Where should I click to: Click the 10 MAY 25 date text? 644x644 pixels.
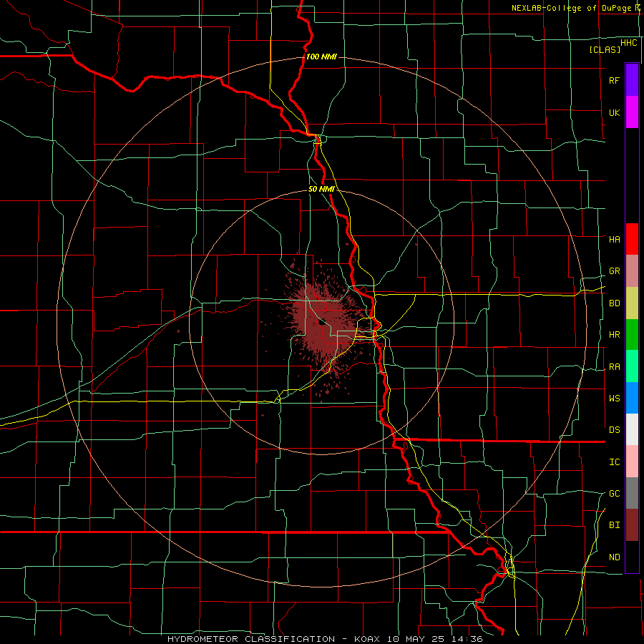pyautogui.click(x=417, y=639)
